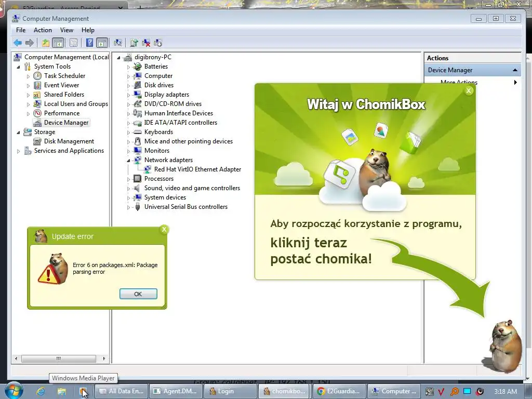Click the DVD/CD-ROM drives icon
The height and width of the screenshot is (399, 532).
[137, 104]
